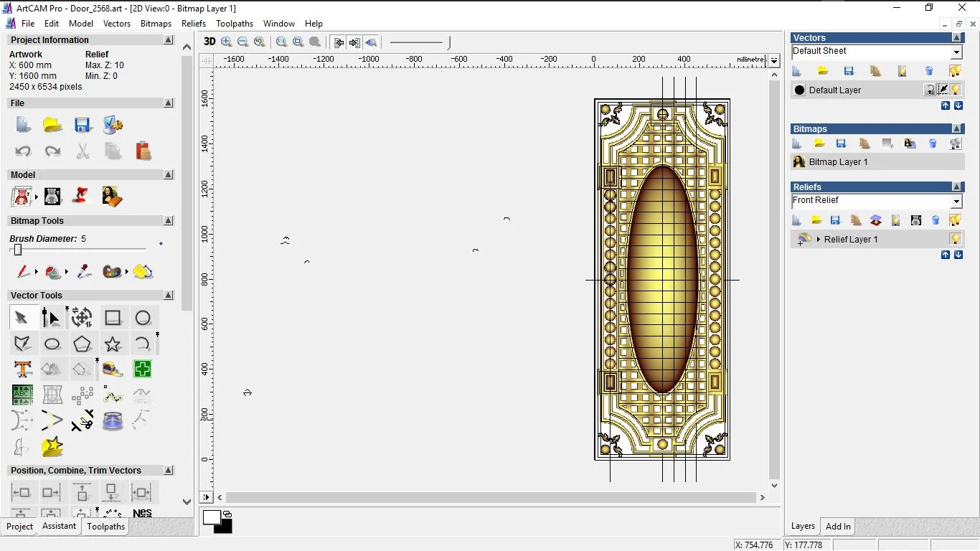Image resolution: width=980 pixels, height=551 pixels.
Task: Toggle Default Layer visibility light bulb
Action: tap(956, 90)
